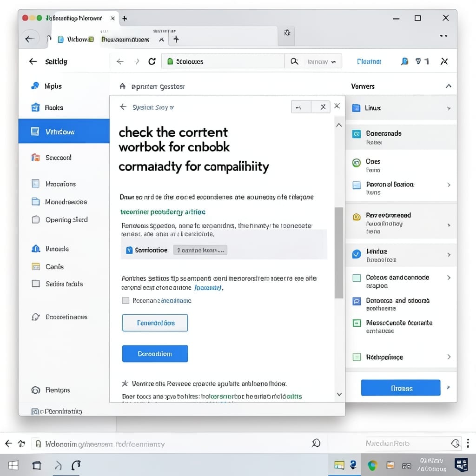The image size is (476, 476).
Task: Click the dialog vertical scrollbar thumb
Action: tap(339, 252)
